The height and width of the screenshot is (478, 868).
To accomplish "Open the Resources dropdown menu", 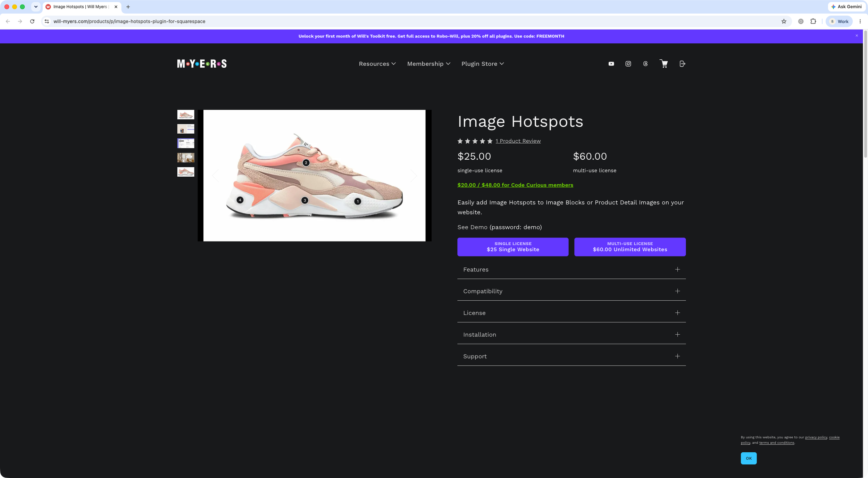I will [x=377, y=64].
